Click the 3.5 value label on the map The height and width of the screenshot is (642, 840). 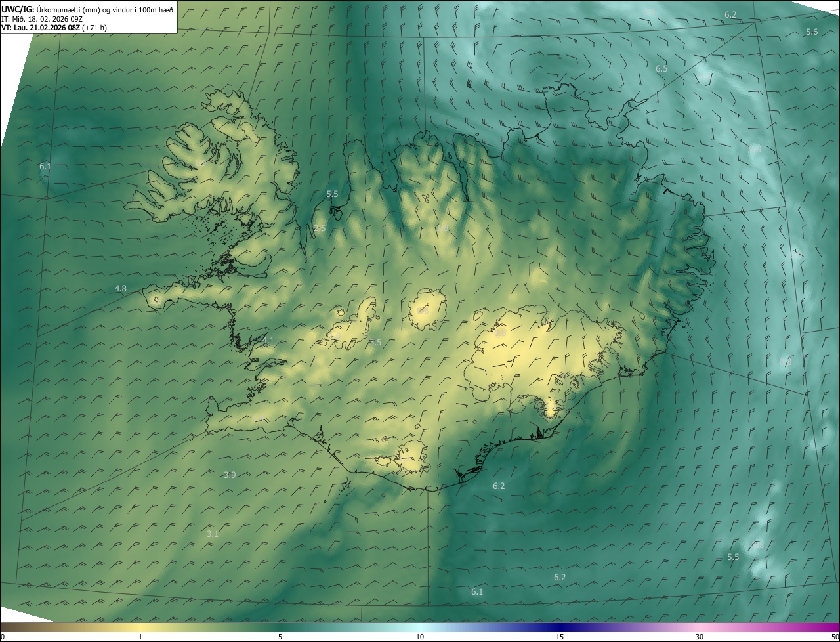[375, 342]
